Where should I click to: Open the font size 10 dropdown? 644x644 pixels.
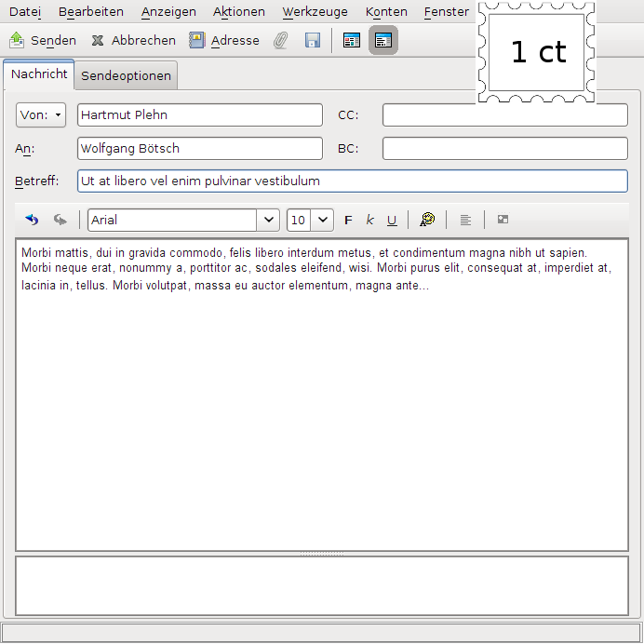pyautogui.click(x=322, y=221)
